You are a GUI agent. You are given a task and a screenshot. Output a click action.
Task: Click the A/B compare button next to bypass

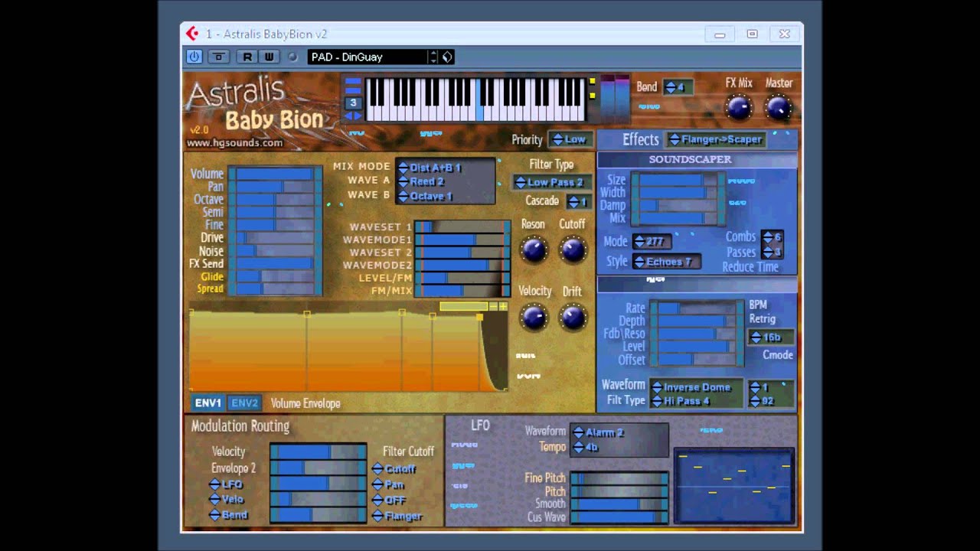(218, 57)
